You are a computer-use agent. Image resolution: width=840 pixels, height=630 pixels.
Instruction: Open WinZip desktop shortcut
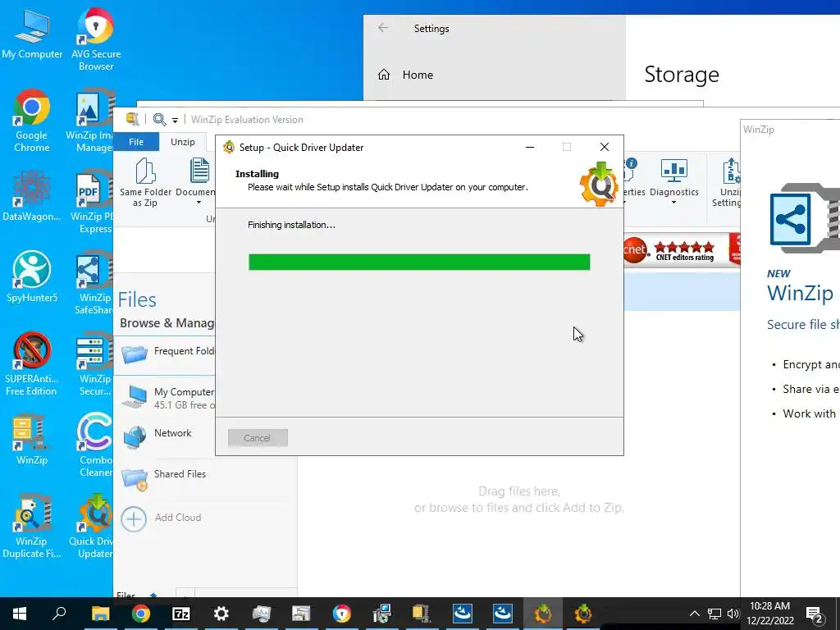(32, 439)
